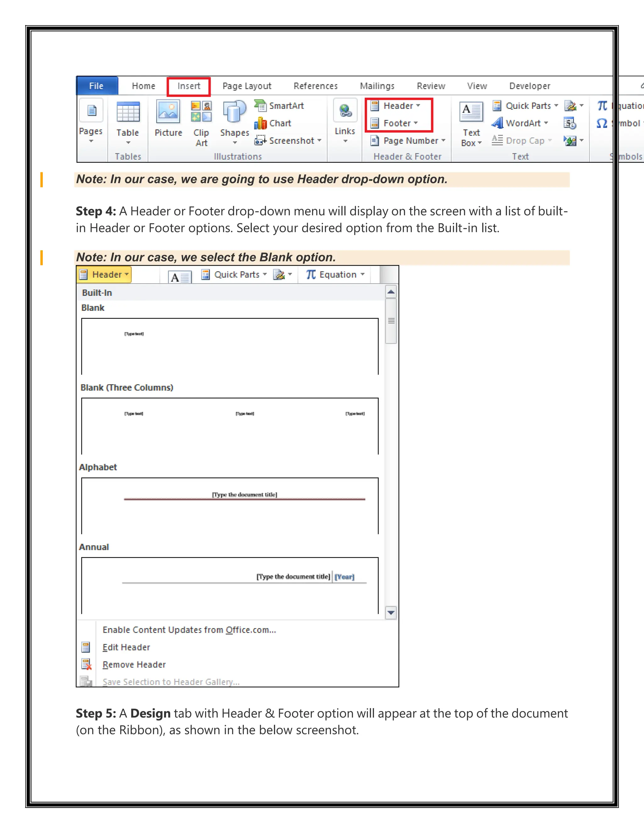Expand the Links dropdown arrow
This screenshot has width=644, height=833.
tap(345, 141)
